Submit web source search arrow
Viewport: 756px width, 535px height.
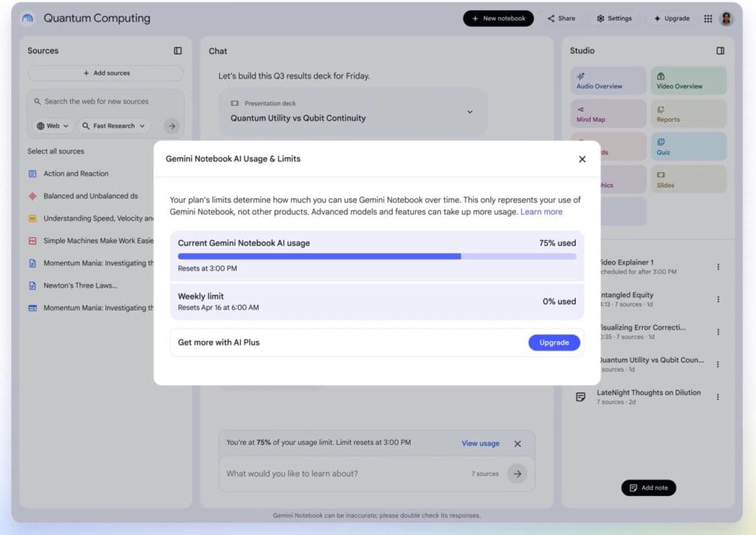coord(172,126)
